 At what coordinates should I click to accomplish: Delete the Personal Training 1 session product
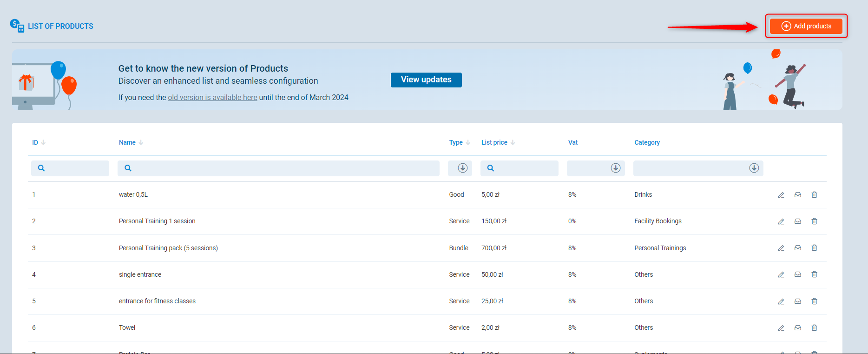[x=814, y=221]
